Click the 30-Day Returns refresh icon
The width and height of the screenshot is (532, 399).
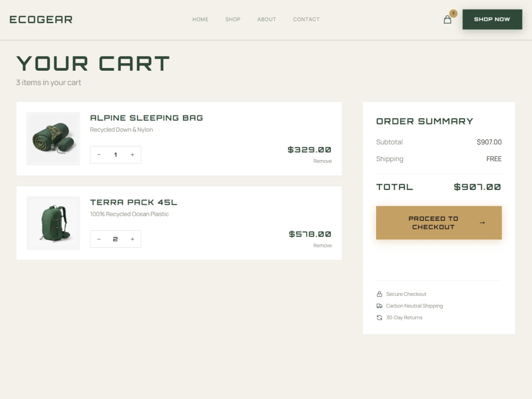379,318
